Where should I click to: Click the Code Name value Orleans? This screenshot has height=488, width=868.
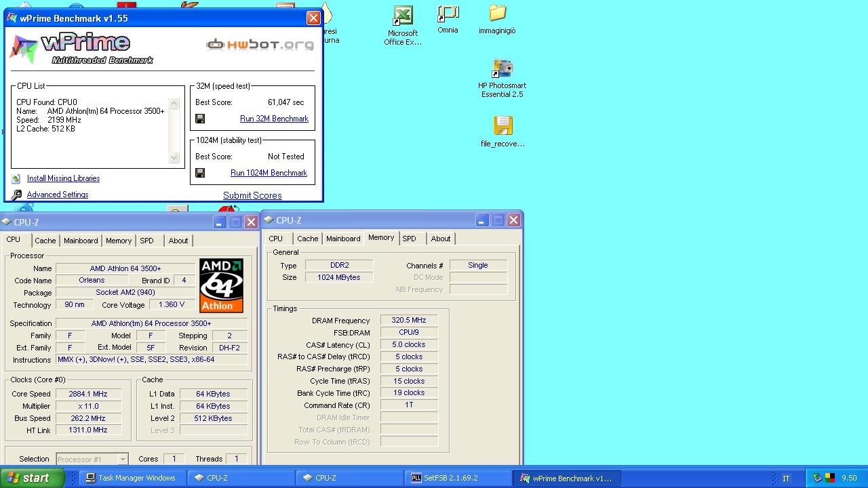coord(92,280)
